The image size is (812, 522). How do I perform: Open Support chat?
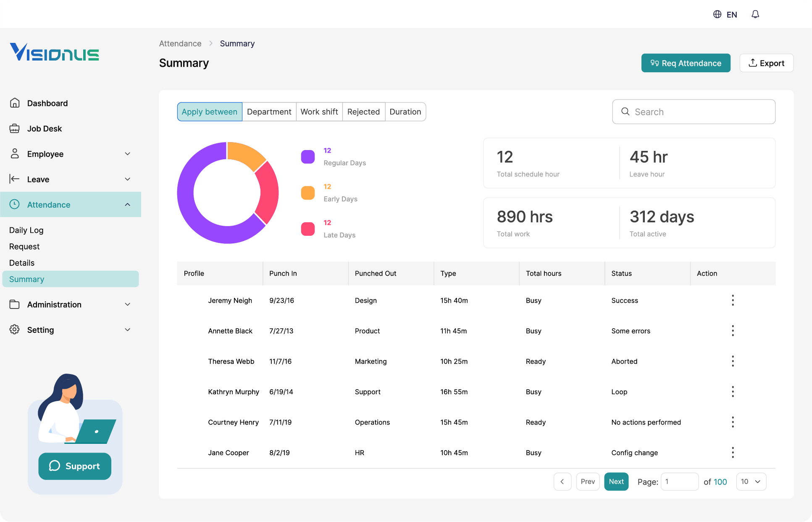[74, 466]
